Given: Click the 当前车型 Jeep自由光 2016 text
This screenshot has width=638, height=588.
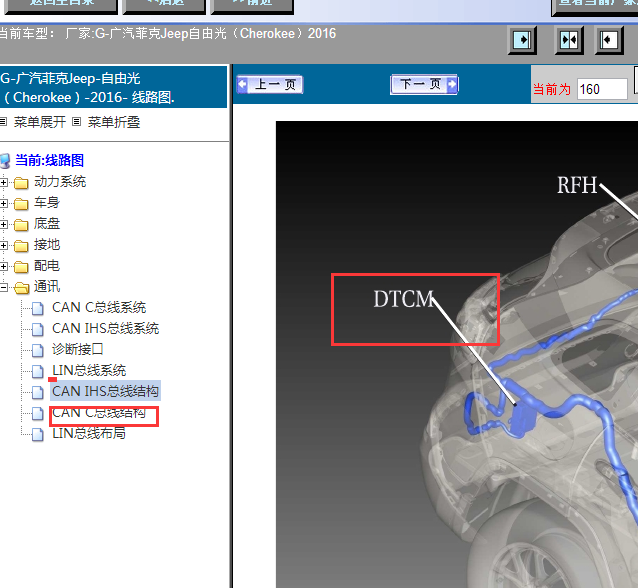Looking at the screenshot, I should coord(168,33).
